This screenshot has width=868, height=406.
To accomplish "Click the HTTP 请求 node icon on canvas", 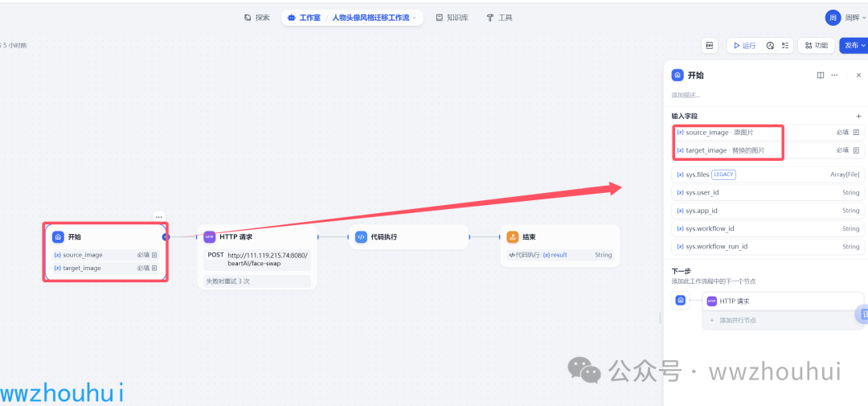I will (209, 237).
